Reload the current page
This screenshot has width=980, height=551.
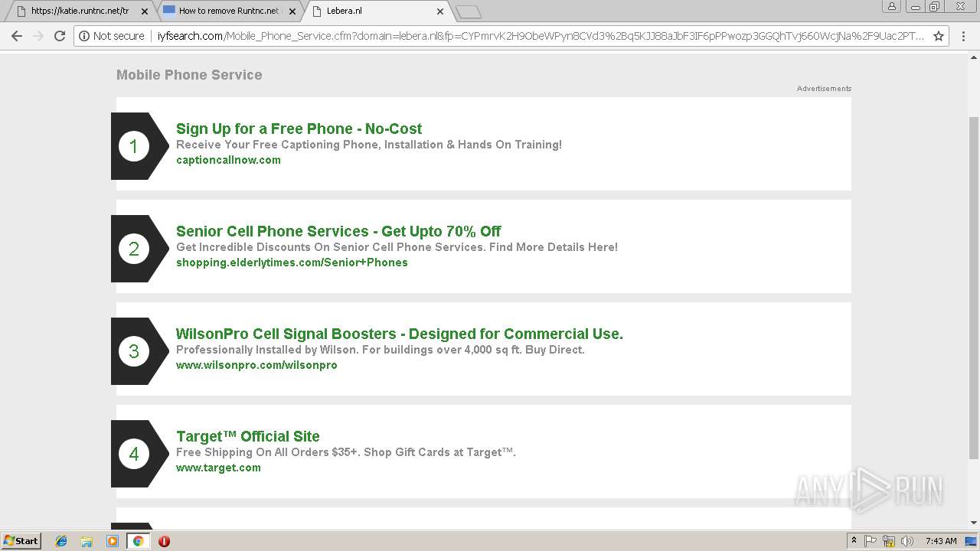pyautogui.click(x=60, y=36)
